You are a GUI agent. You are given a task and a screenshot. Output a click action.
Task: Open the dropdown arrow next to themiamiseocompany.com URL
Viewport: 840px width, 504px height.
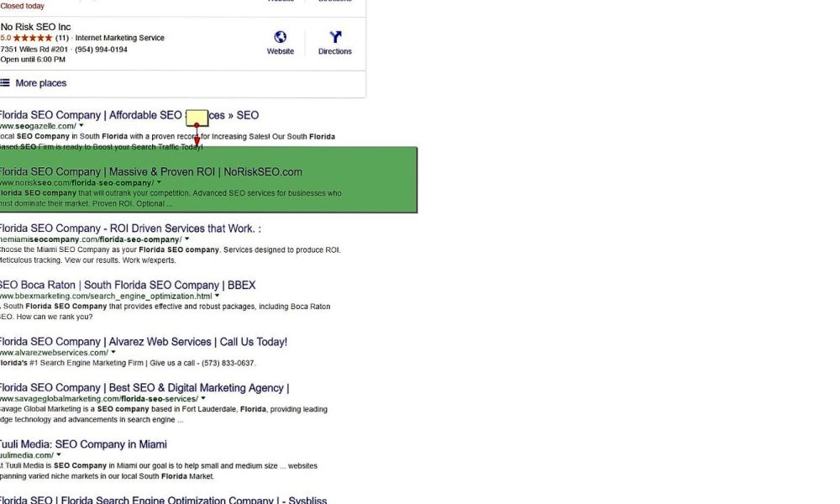(186, 239)
